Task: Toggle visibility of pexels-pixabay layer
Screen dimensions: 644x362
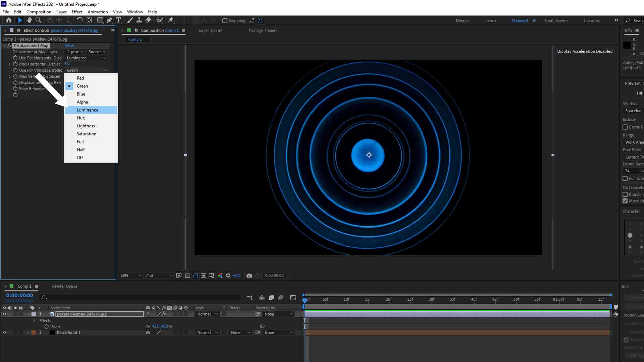Action: click(x=4, y=314)
